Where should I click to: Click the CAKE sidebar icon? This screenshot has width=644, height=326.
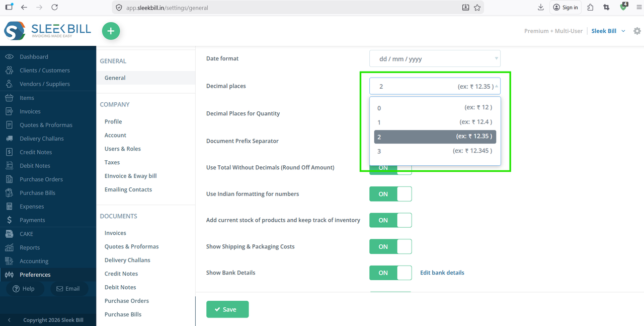click(9, 233)
